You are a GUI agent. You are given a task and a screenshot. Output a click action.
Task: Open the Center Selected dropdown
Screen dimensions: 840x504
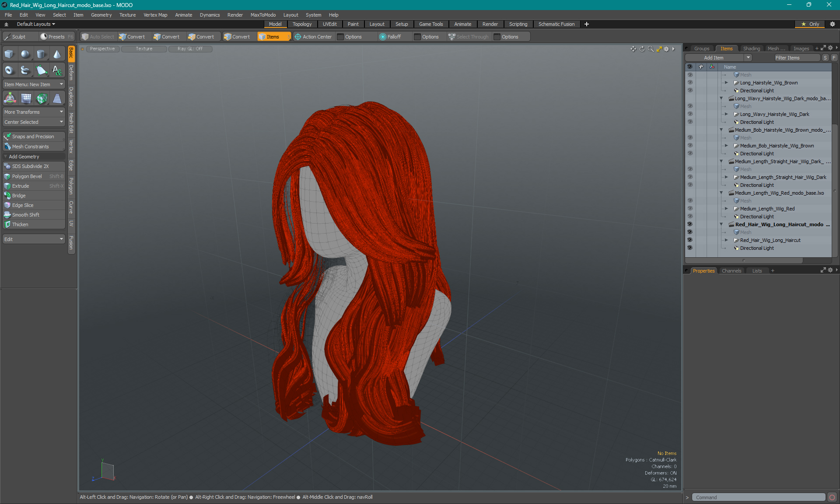[x=34, y=122]
